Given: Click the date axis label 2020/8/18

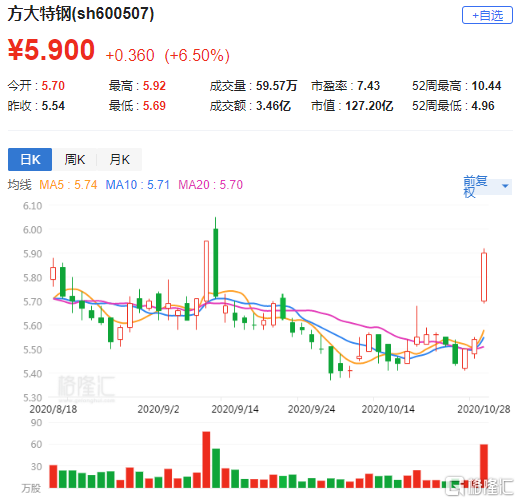Looking at the screenshot, I should pyautogui.click(x=53, y=409).
